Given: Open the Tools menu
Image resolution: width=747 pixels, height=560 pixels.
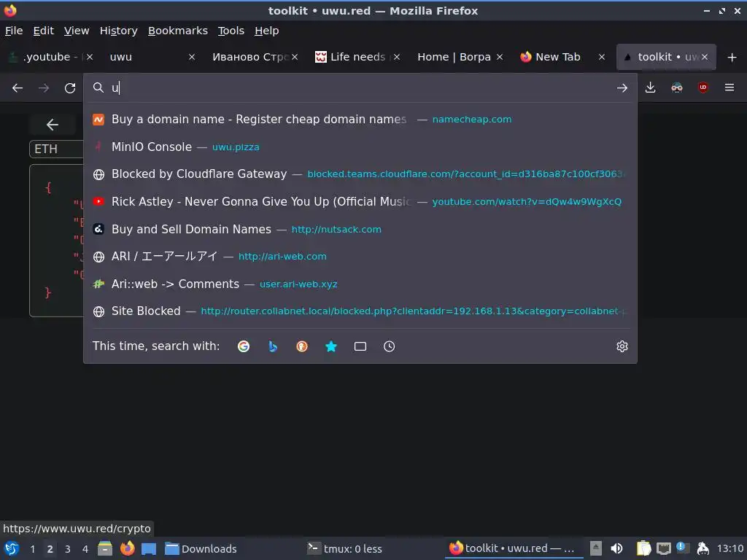Looking at the screenshot, I should 231,31.
